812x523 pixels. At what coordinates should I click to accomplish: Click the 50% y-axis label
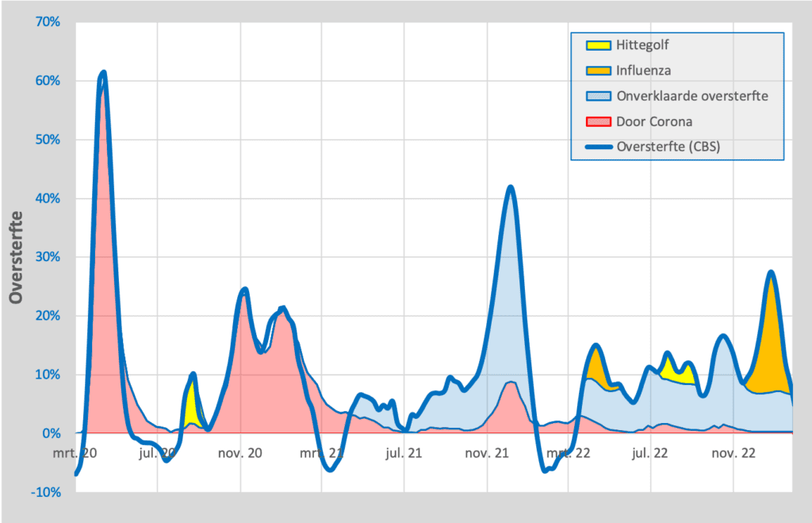tap(48, 140)
